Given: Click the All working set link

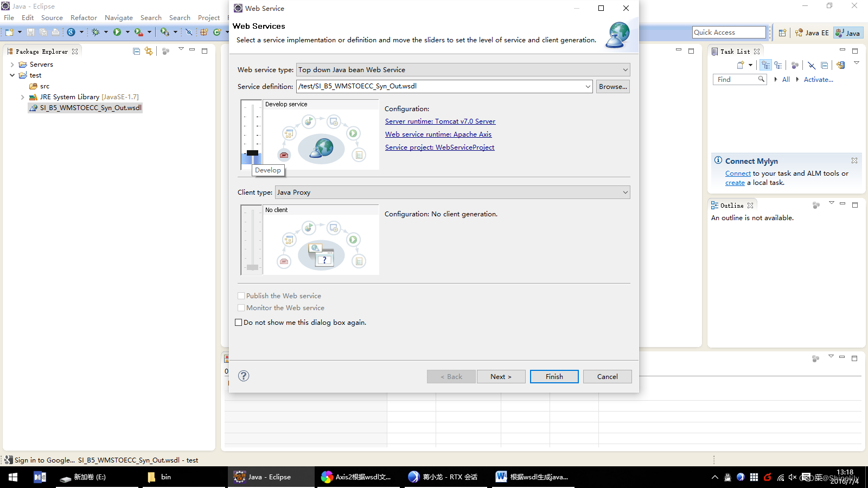Looking at the screenshot, I should point(786,79).
